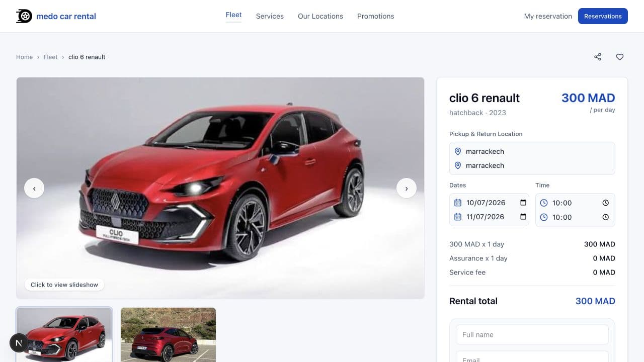Click the Home breadcrumb link
The width and height of the screenshot is (644, 362).
click(x=24, y=57)
